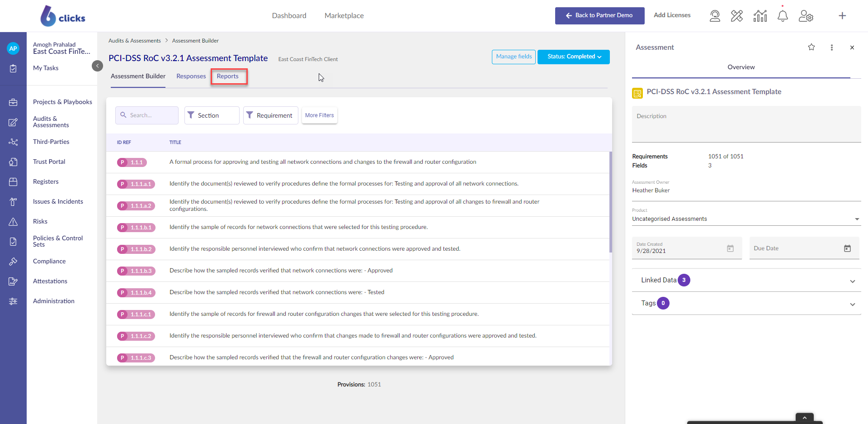The image size is (868, 424).
Task: Open the notifications bell
Action: click(783, 16)
